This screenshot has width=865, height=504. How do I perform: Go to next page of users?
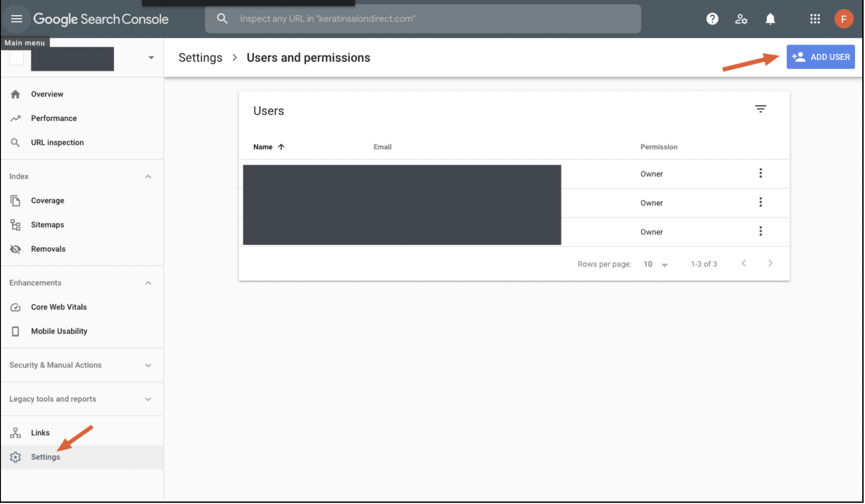pyautogui.click(x=770, y=263)
